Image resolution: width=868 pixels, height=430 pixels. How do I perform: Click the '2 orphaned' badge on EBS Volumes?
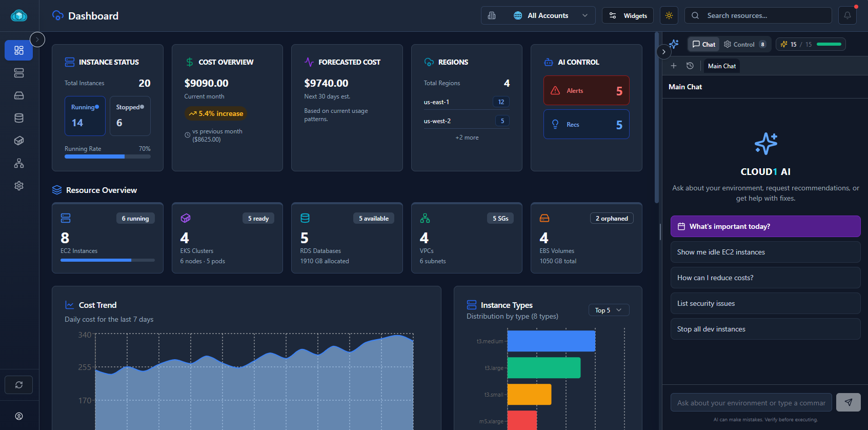click(612, 218)
